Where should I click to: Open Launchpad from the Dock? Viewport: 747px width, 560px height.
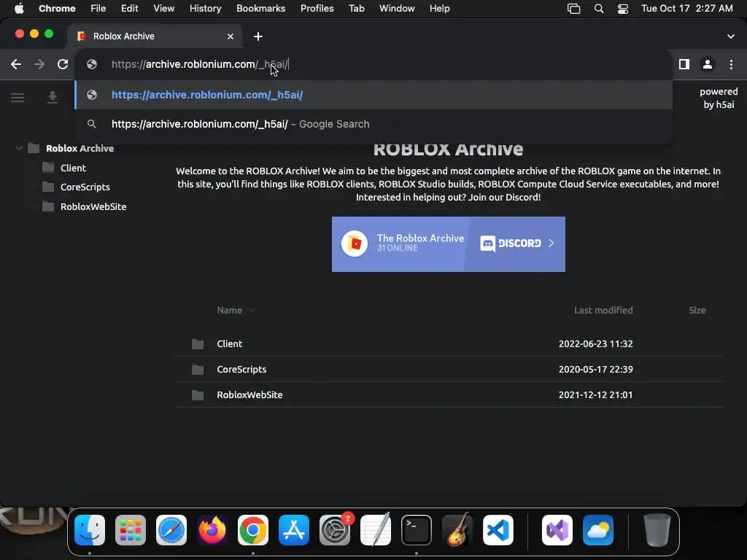click(131, 530)
